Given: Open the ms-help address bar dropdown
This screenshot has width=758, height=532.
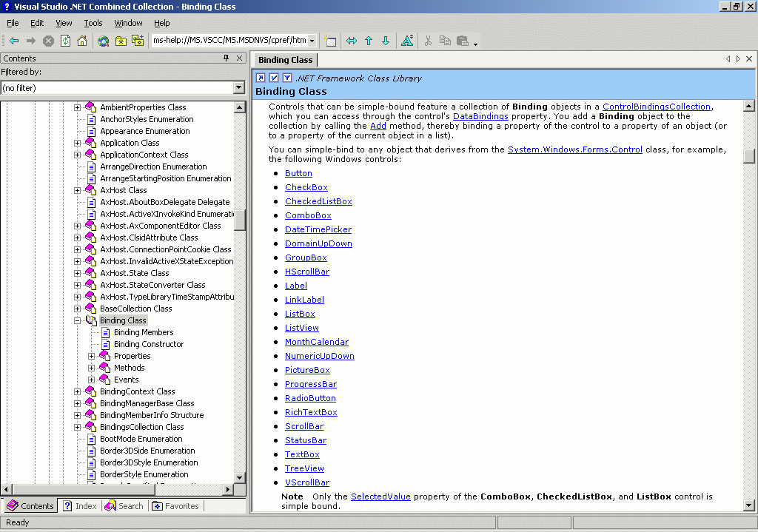Looking at the screenshot, I should point(311,41).
